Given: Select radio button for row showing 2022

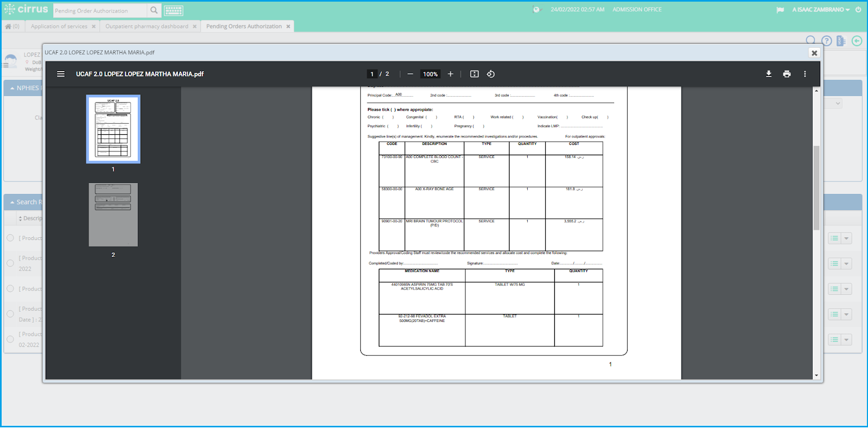Looking at the screenshot, I should tap(10, 263).
